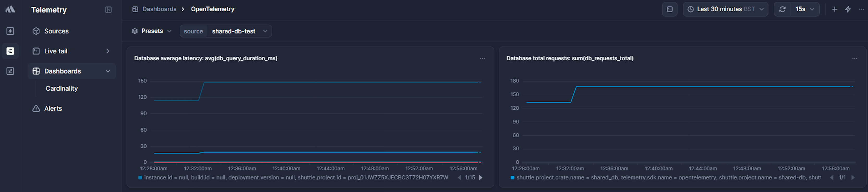
Task: Click the Better Stack logo icon
Action: 10,9
